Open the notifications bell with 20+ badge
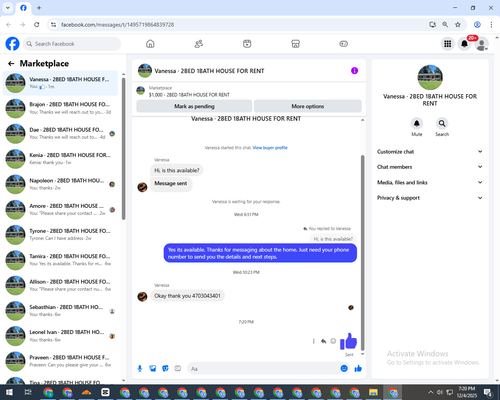This screenshot has width=500, height=400. coord(464,44)
